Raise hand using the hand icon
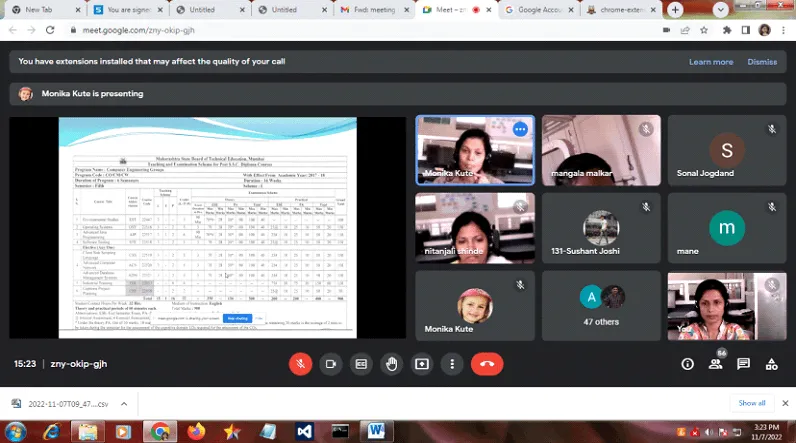The image size is (796, 443). click(391, 364)
